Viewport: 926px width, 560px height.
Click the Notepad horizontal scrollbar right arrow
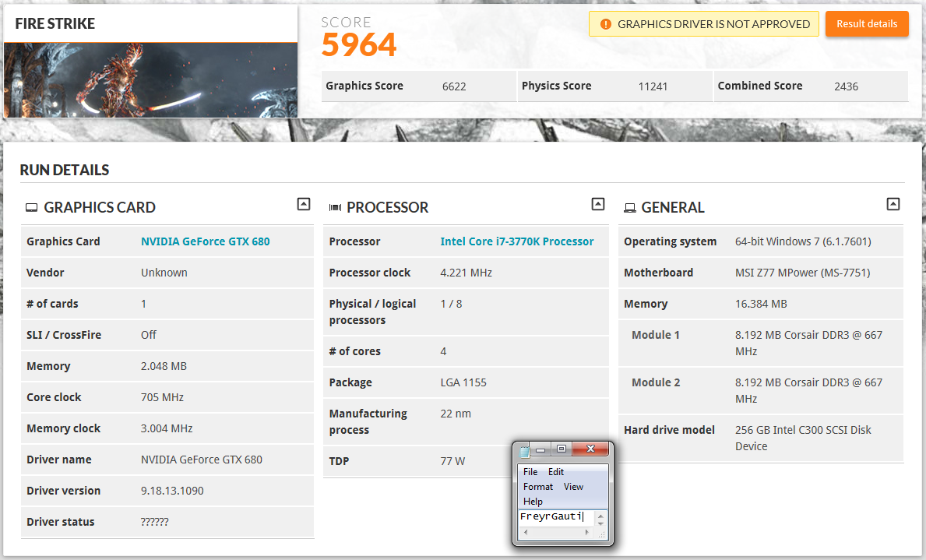coord(590,533)
